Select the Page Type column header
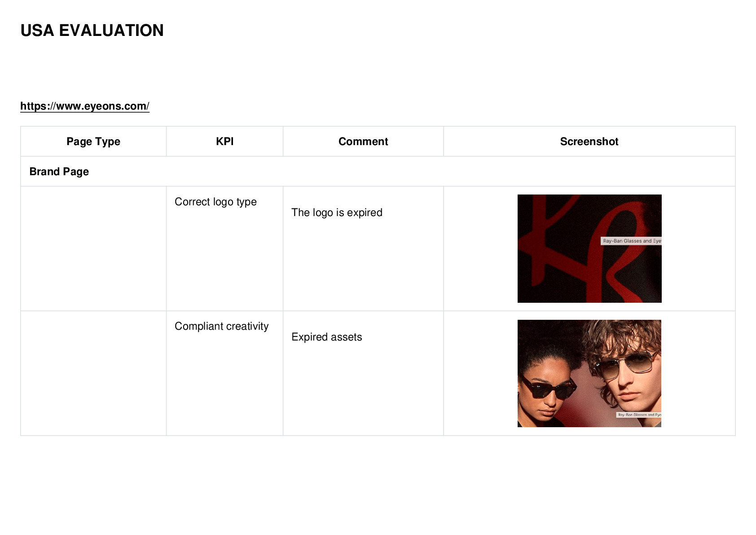This screenshot has height=535, width=756. pyautogui.click(x=93, y=141)
